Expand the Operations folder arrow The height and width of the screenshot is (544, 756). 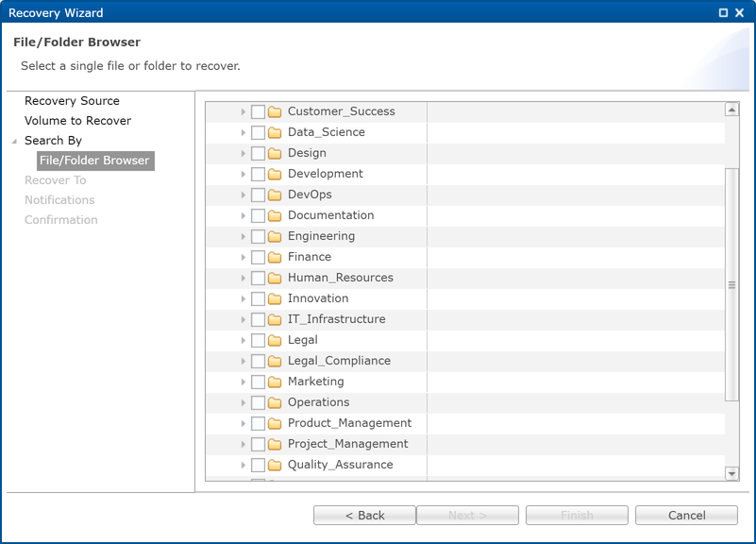pos(243,402)
